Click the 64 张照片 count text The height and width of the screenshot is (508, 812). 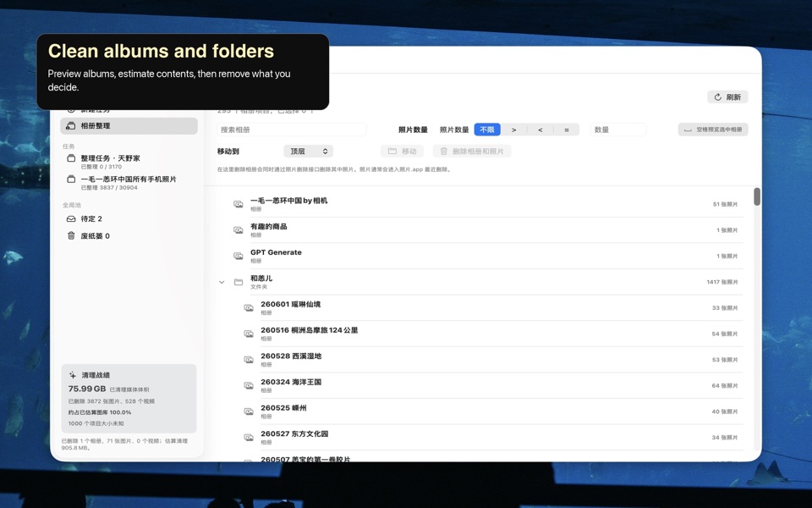(725, 386)
